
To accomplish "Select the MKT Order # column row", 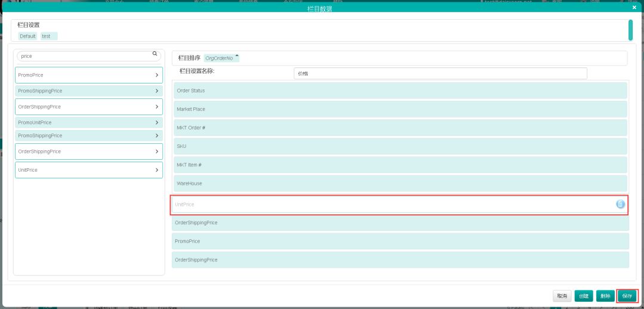I will 400,128.
